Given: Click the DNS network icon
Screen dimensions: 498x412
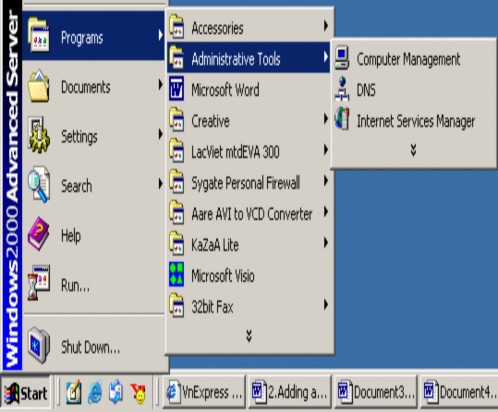Looking at the screenshot, I should pos(342,88).
